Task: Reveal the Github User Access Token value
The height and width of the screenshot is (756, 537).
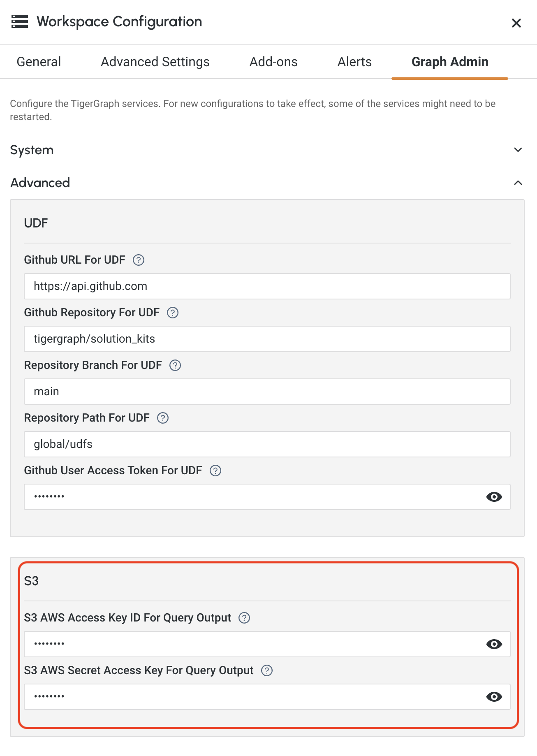Action: (x=494, y=497)
